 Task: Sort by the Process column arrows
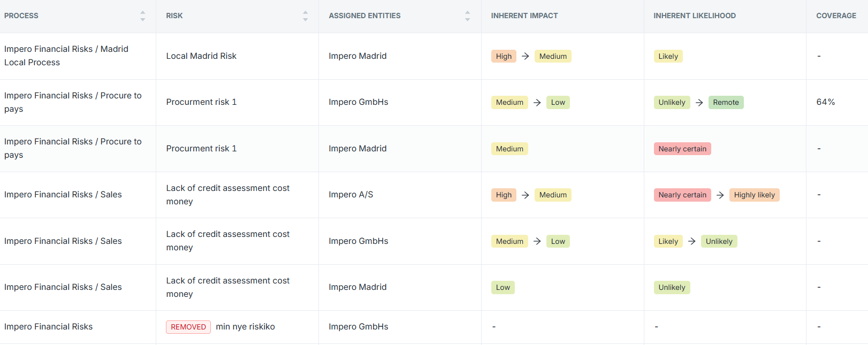tap(143, 16)
